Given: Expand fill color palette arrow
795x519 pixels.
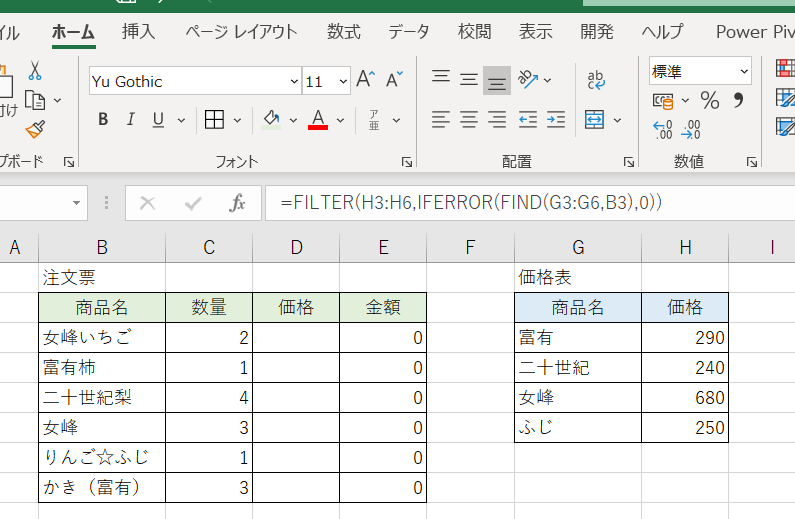Looking at the screenshot, I should pos(293,120).
